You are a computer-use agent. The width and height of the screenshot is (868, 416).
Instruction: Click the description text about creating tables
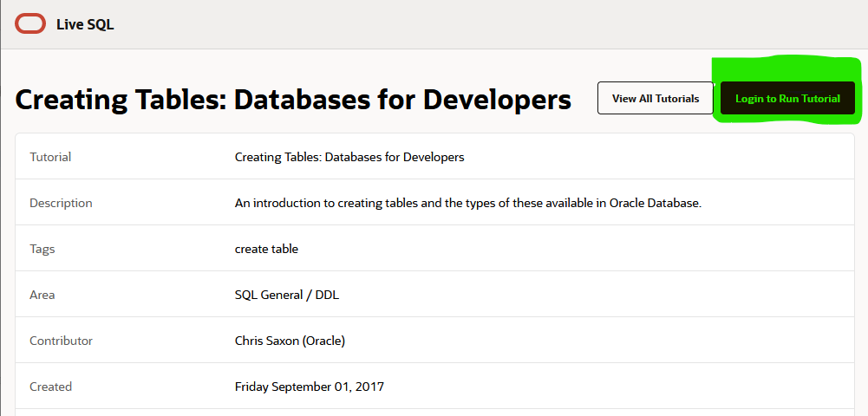[x=468, y=203]
